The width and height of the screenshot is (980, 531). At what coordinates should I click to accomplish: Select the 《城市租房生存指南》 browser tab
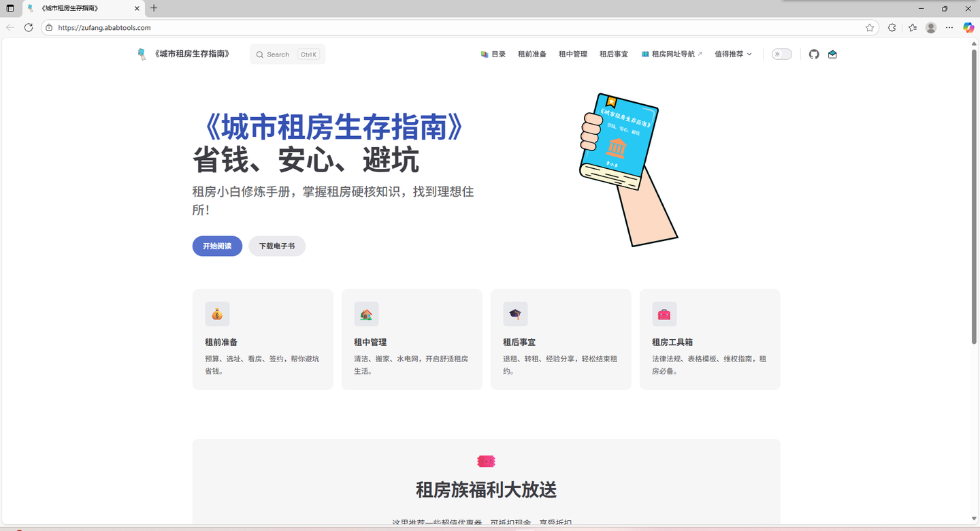pyautogui.click(x=83, y=8)
